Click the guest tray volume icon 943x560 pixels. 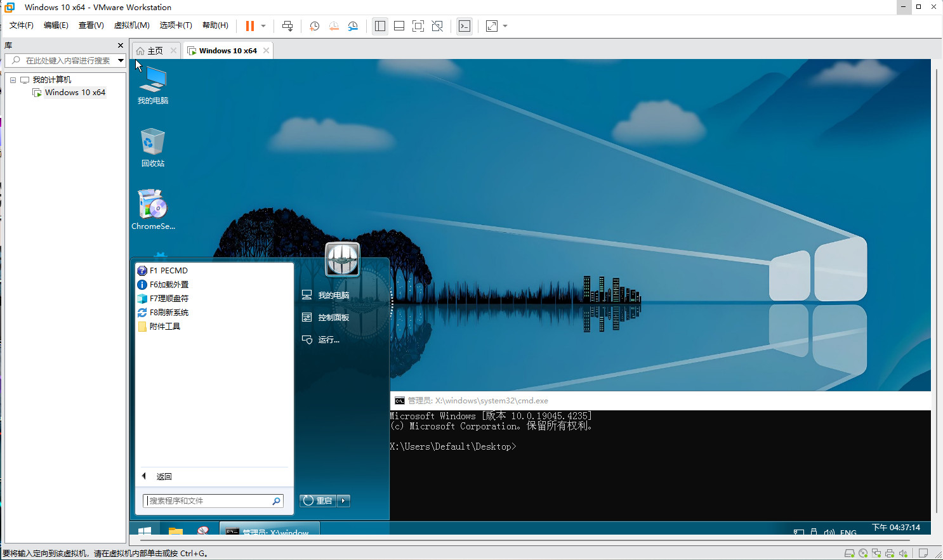[829, 533]
